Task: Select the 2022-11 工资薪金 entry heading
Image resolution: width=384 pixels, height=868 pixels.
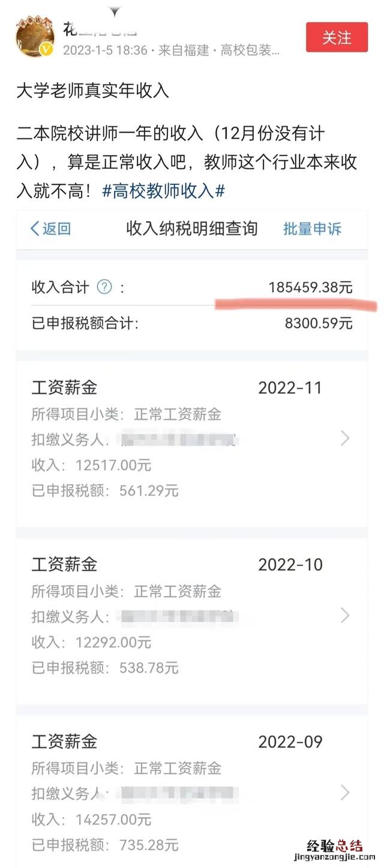Action: point(64,387)
